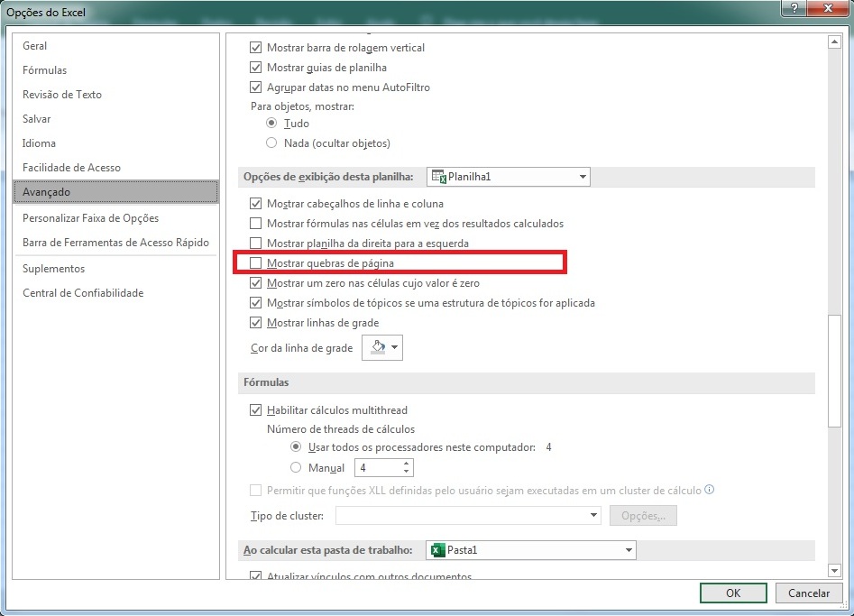Open Personalizar Faixa de Opções
Image resolution: width=854 pixels, height=616 pixels.
click(115, 218)
